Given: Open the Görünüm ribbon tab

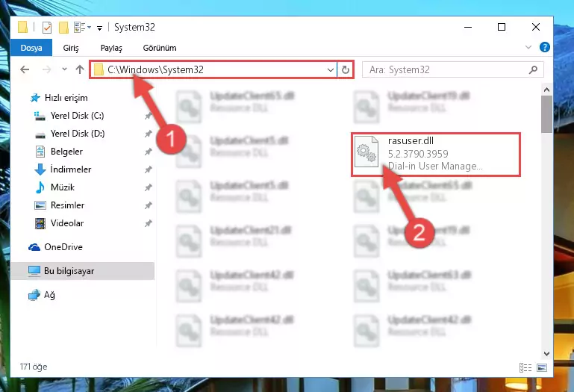Looking at the screenshot, I should tap(160, 48).
